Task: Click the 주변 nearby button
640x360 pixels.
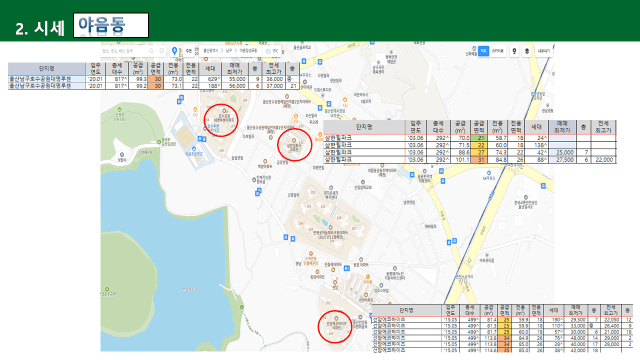Action: point(189,51)
